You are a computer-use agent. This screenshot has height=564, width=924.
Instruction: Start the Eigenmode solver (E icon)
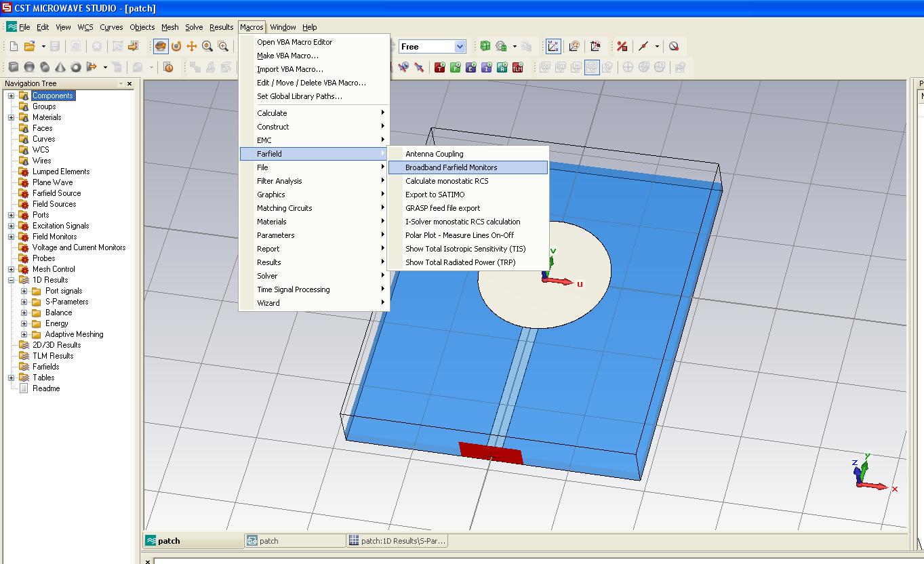click(471, 67)
